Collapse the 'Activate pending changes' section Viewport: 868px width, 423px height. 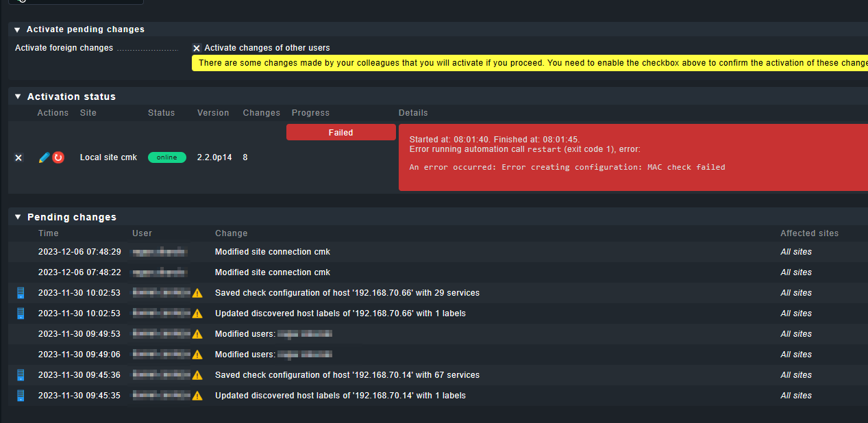pos(17,29)
